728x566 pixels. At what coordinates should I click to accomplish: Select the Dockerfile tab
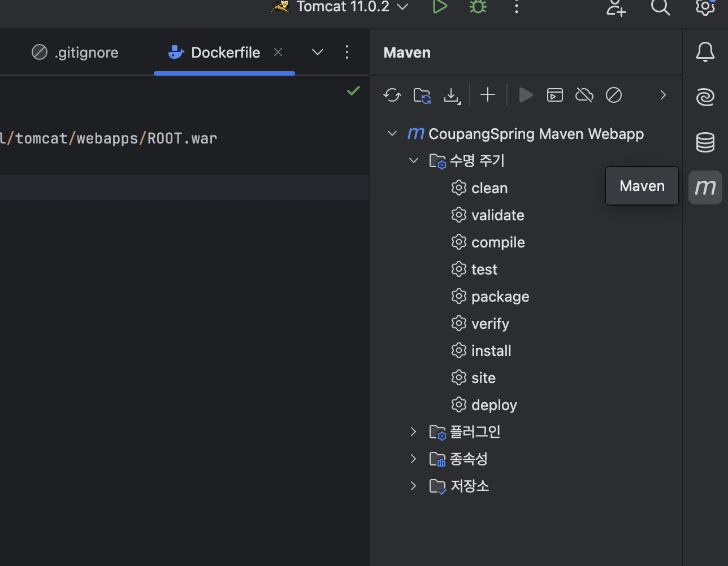225,52
